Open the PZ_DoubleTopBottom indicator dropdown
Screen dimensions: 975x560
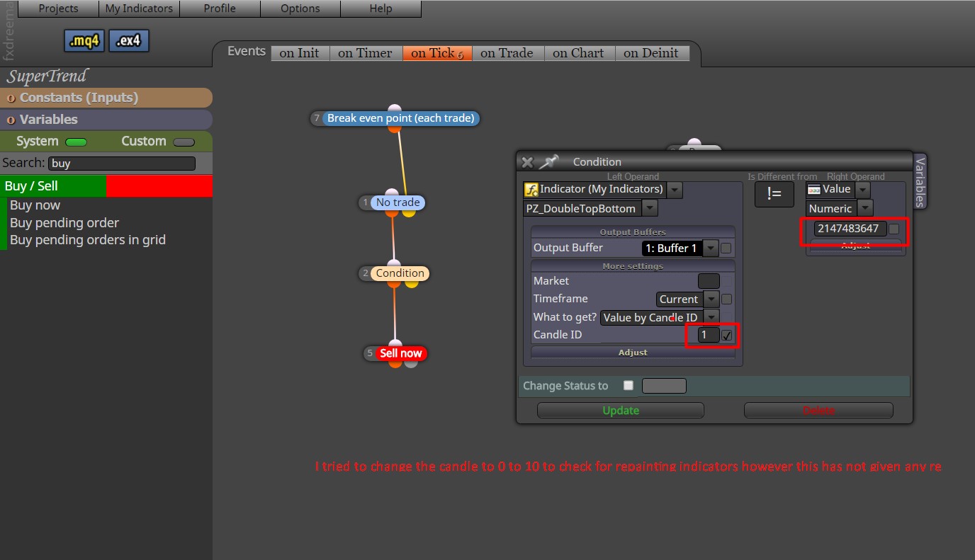649,209
